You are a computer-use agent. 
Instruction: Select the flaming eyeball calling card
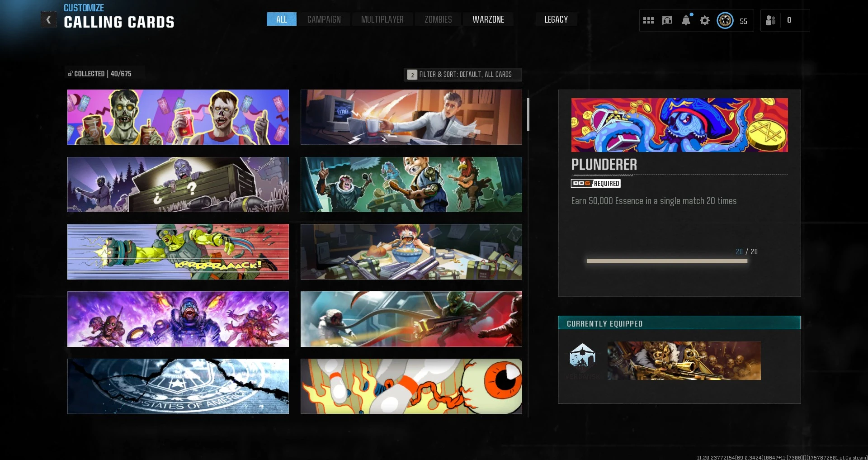[411, 386]
